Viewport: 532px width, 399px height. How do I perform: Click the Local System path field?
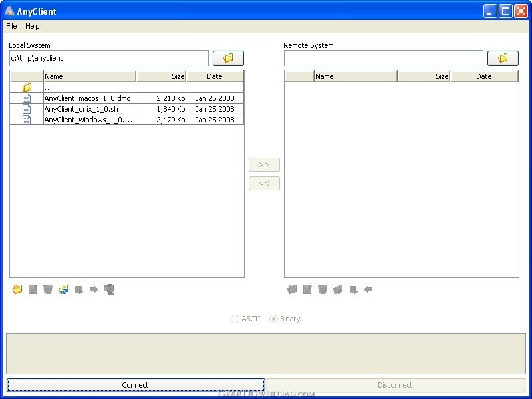pyautogui.click(x=109, y=59)
